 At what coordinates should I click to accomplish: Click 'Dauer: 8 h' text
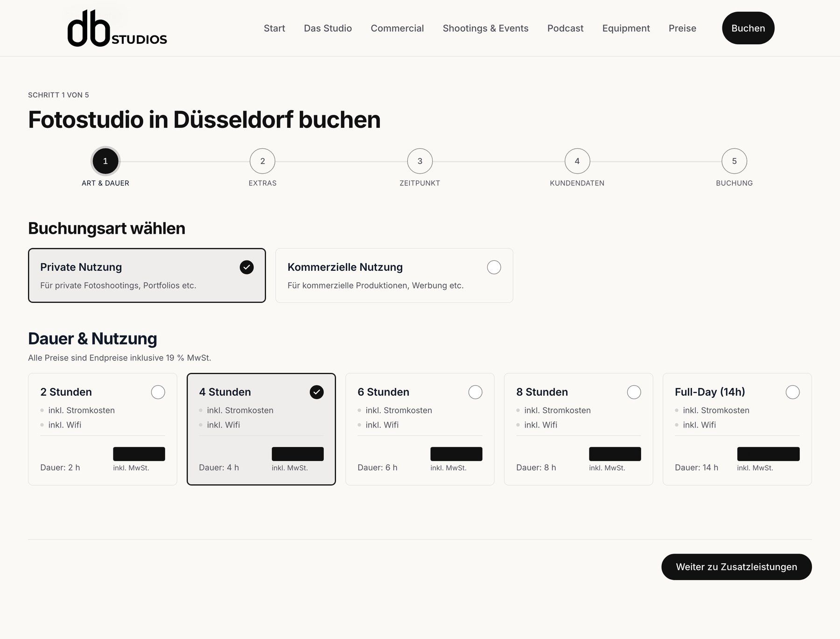[x=536, y=468]
